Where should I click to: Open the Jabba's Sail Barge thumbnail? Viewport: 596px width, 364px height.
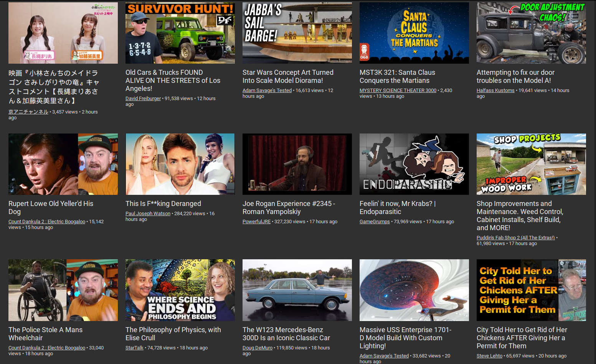point(297,33)
